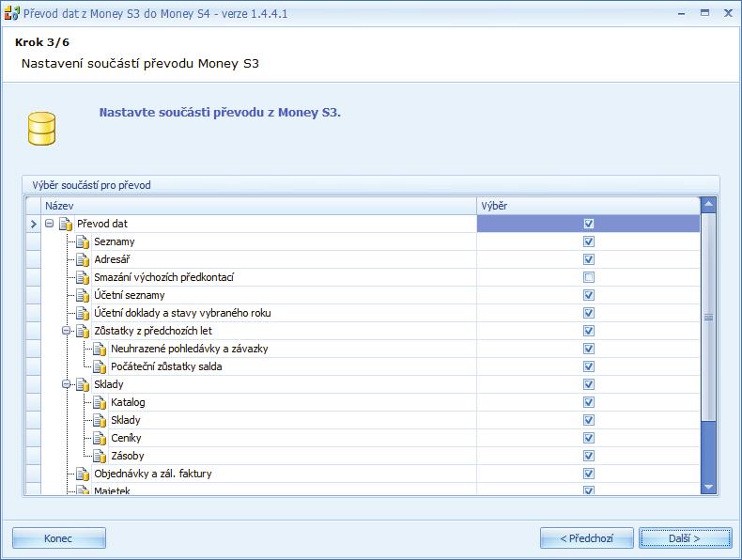Click the Účetní seznamy row icon
The image size is (742, 560).
coord(83,295)
